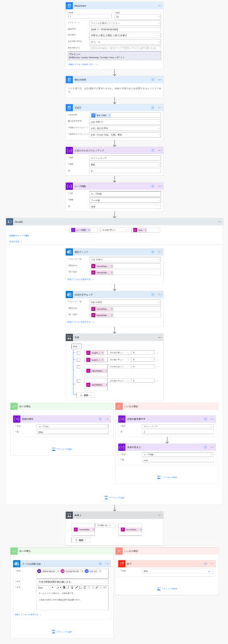Open the 状況 dropdown in 終了 action
Image resolution: width=228 pixels, height=644 pixels.
point(178,571)
